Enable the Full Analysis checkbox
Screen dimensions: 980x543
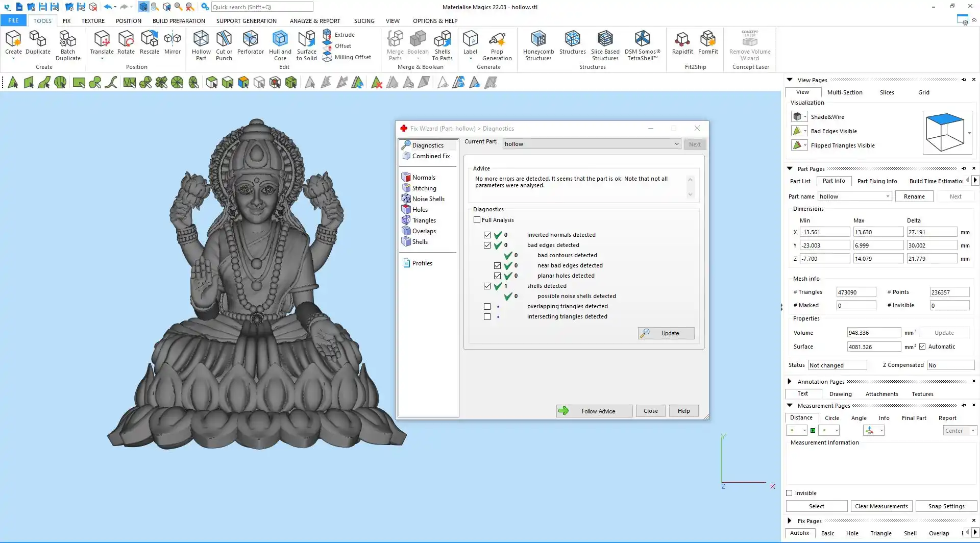pos(477,220)
